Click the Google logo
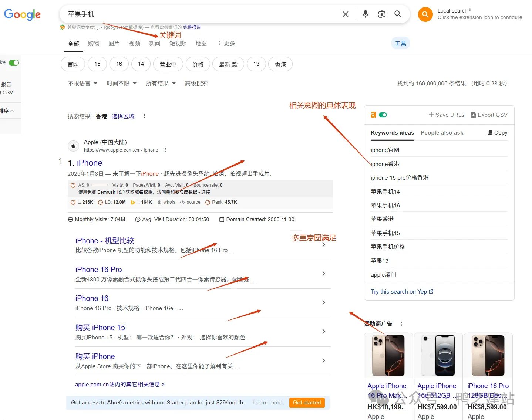This screenshot has width=532, height=420. (x=23, y=14)
